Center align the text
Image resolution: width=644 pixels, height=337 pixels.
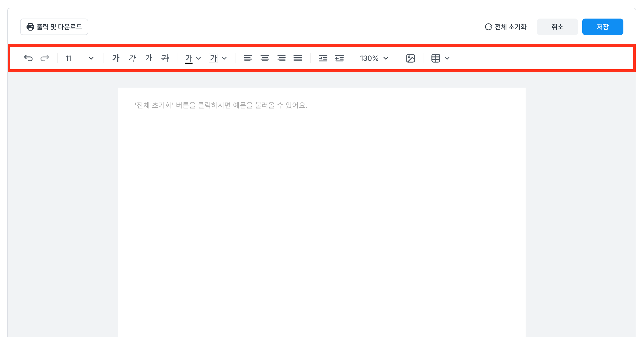[x=265, y=58]
